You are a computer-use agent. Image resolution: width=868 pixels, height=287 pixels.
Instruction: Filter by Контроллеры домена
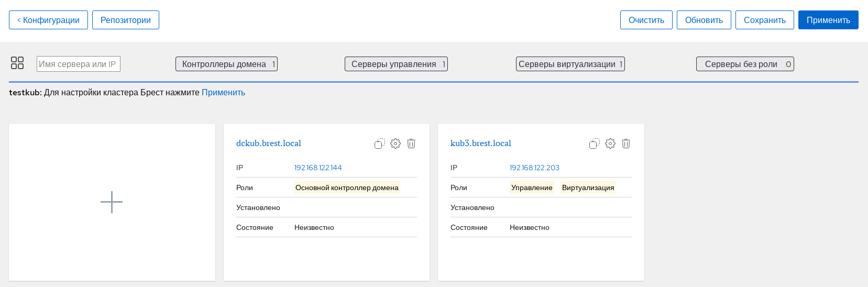tap(226, 64)
